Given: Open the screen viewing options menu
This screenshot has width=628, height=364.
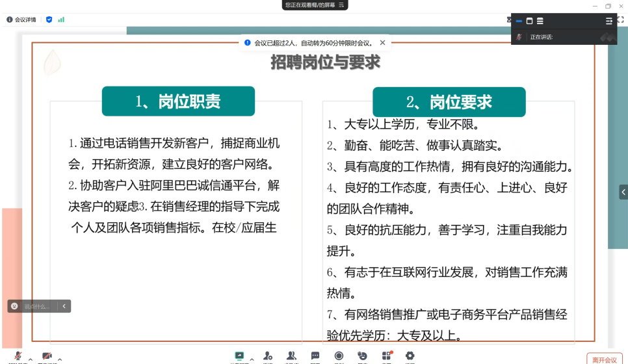Looking at the screenshot, I should click(x=341, y=5).
